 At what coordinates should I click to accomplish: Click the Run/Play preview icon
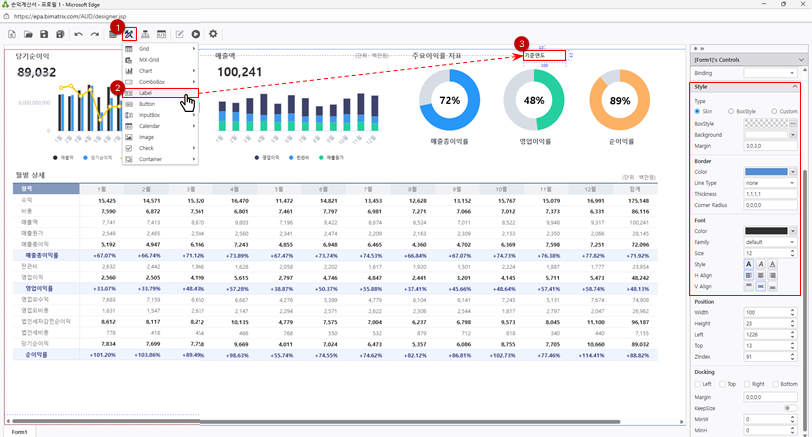(x=195, y=34)
